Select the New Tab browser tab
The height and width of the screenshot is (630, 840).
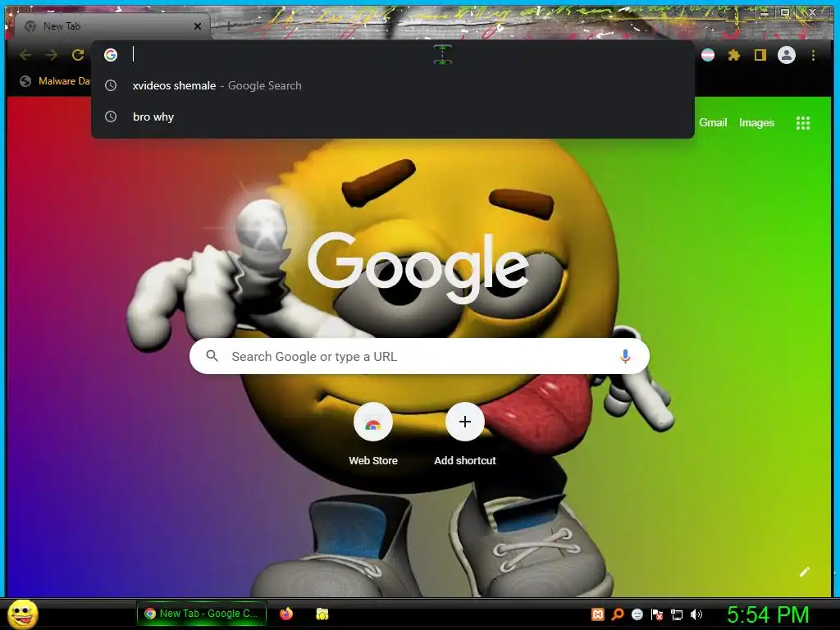coord(112,26)
